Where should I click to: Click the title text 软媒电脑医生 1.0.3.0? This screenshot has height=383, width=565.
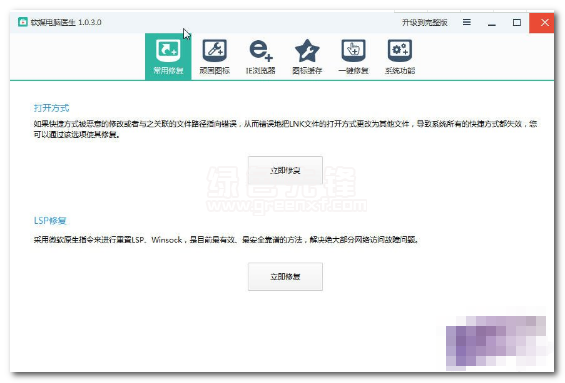click(x=66, y=22)
